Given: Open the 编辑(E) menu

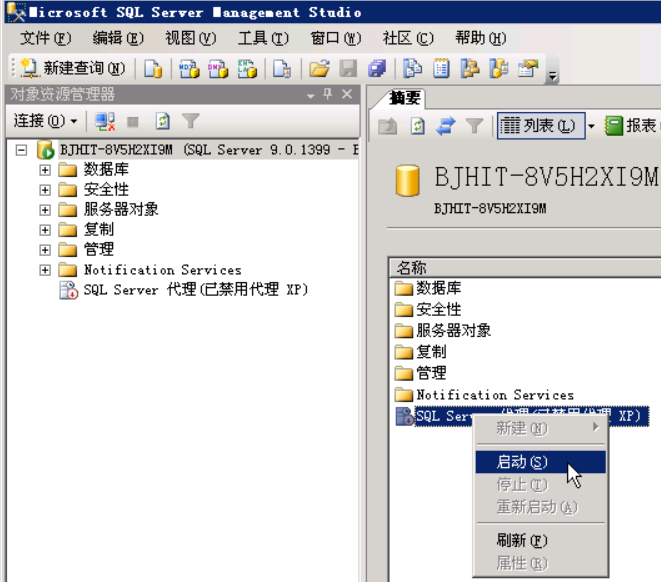Looking at the screenshot, I should click(x=118, y=38).
